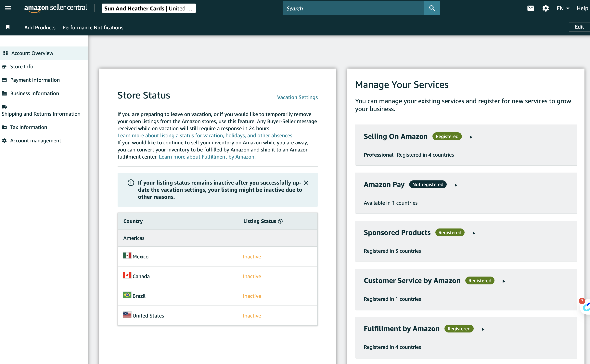Click the info icon in the notice banner

(x=131, y=183)
